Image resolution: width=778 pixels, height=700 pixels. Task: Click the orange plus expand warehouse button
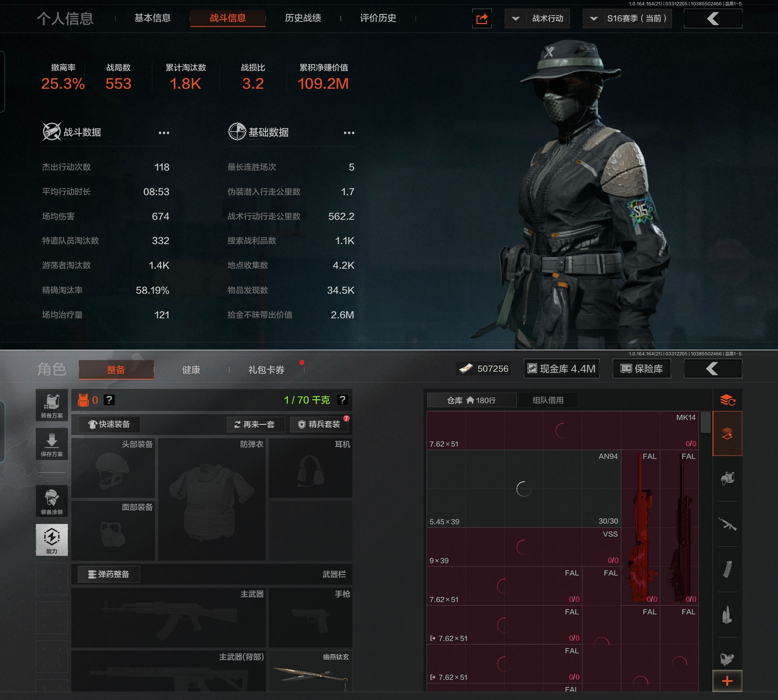click(x=727, y=681)
